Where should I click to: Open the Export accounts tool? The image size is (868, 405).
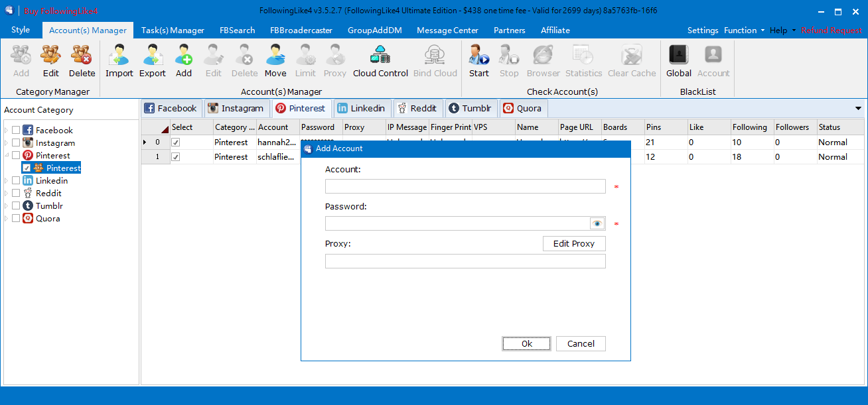pyautogui.click(x=153, y=61)
